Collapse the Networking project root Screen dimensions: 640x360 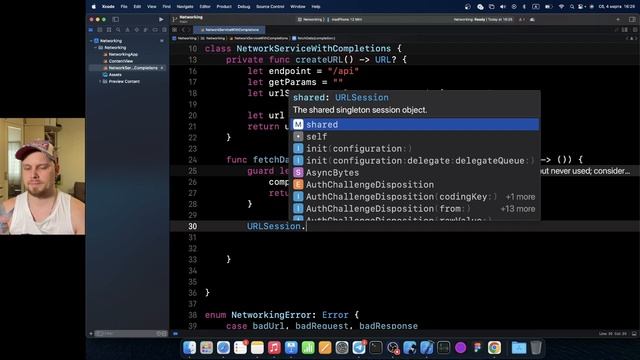click(91, 41)
